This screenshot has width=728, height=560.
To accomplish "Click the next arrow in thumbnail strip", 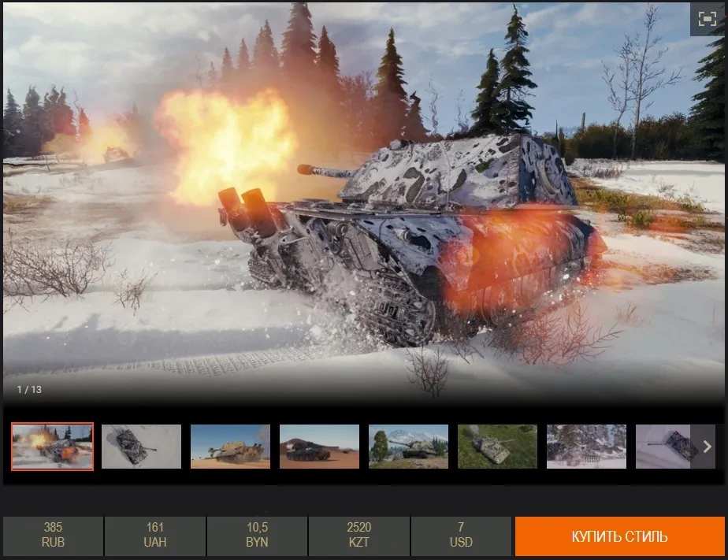I will [706, 447].
